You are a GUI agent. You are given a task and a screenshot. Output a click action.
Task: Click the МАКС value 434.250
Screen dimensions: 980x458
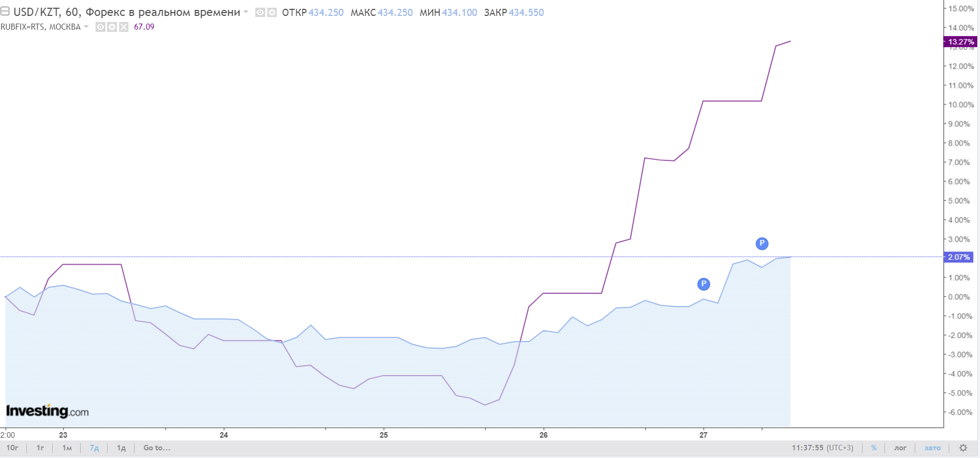(395, 13)
